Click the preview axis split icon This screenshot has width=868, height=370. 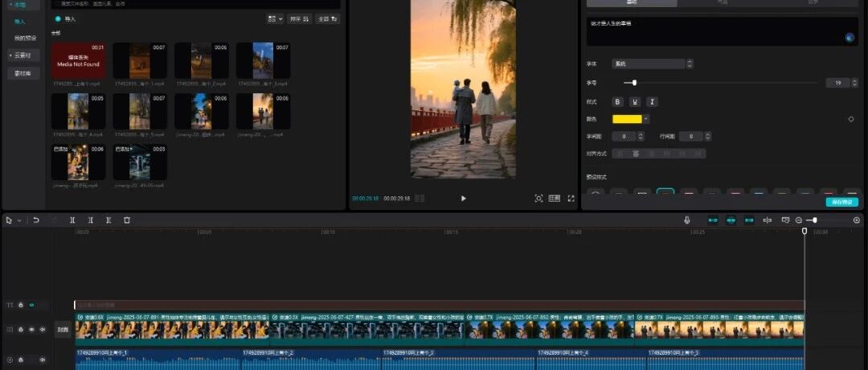click(x=768, y=220)
